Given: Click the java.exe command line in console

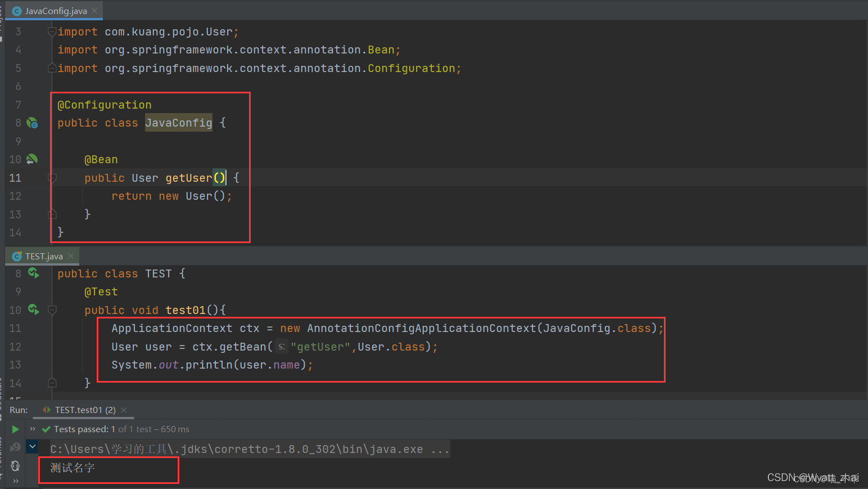Looking at the screenshot, I should (x=250, y=449).
